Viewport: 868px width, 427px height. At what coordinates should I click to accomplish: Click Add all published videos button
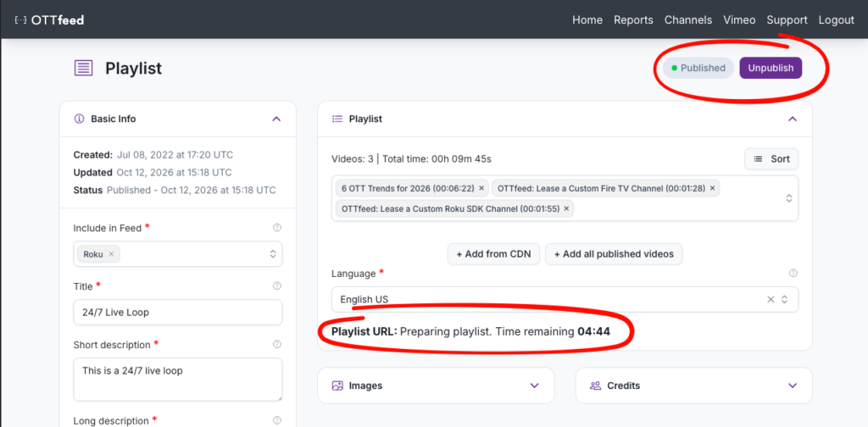point(614,254)
